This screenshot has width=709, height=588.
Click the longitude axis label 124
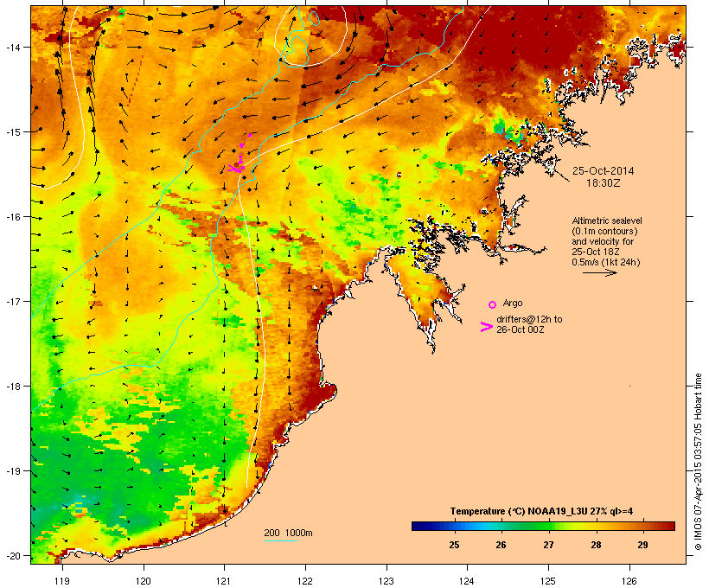[467, 581]
